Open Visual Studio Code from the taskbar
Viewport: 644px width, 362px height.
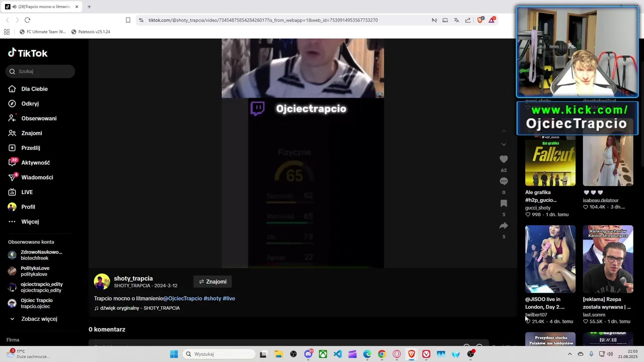point(338,354)
